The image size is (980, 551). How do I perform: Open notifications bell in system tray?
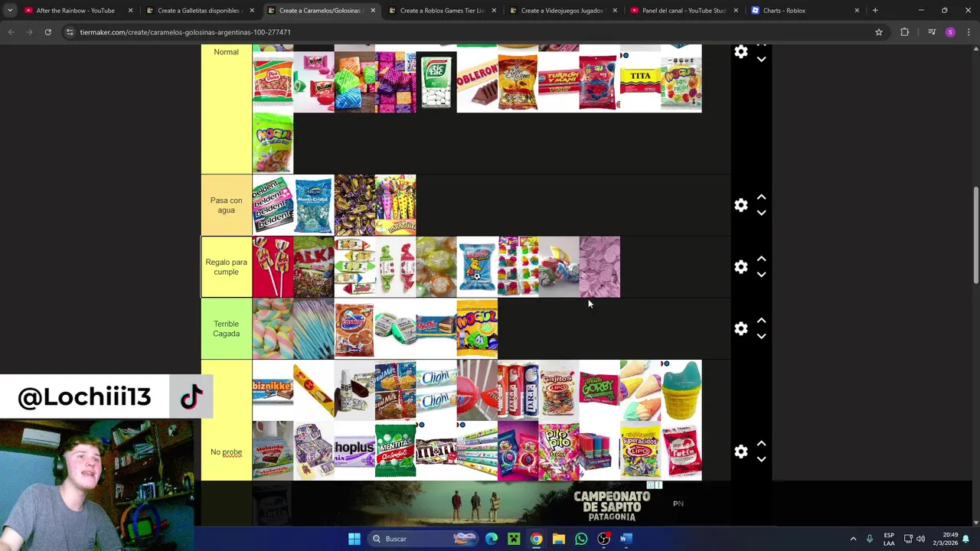(966, 539)
